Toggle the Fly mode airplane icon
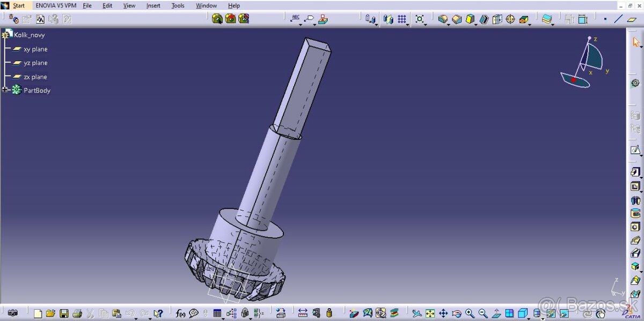Viewport: 644px width, 321px height. (x=417, y=313)
